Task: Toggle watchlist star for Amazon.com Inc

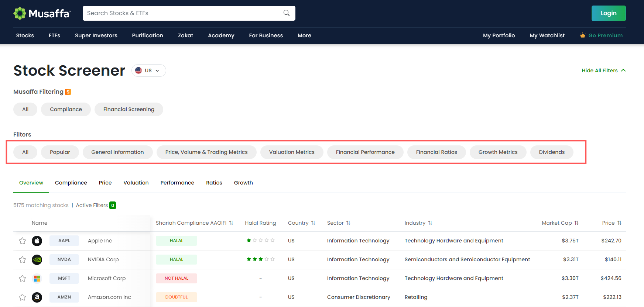Action: [23, 297]
